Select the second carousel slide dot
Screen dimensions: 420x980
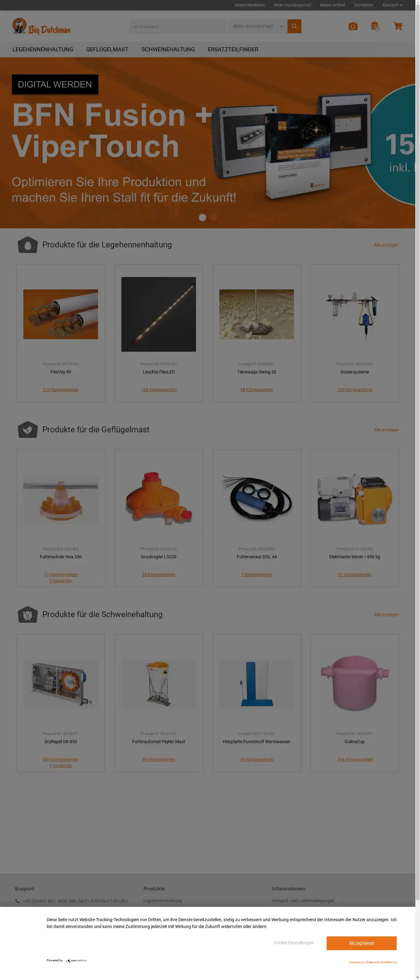click(x=214, y=218)
